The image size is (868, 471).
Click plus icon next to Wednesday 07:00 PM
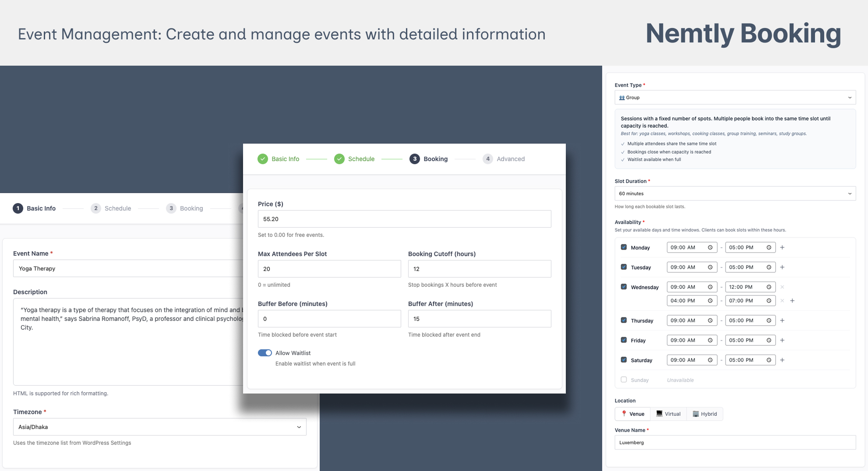tap(792, 301)
